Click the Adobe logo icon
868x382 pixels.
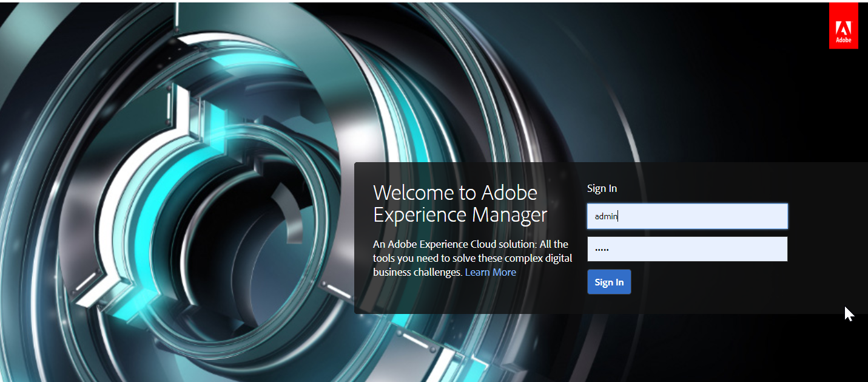[844, 26]
